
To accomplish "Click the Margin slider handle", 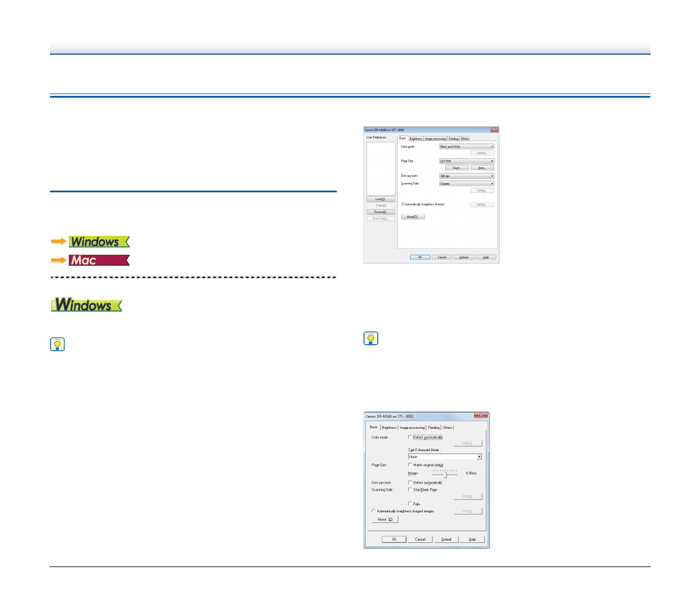I will click(x=445, y=474).
